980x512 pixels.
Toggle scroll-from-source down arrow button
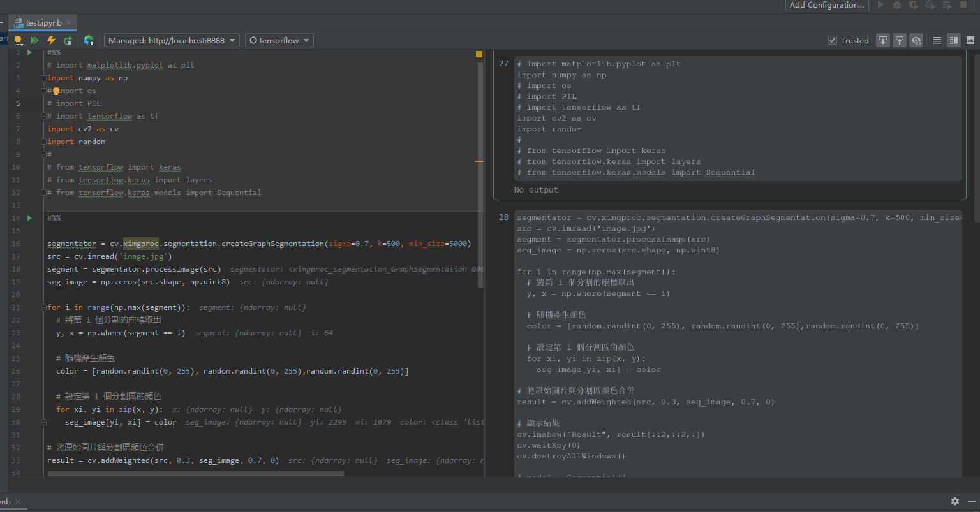(883, 40)
